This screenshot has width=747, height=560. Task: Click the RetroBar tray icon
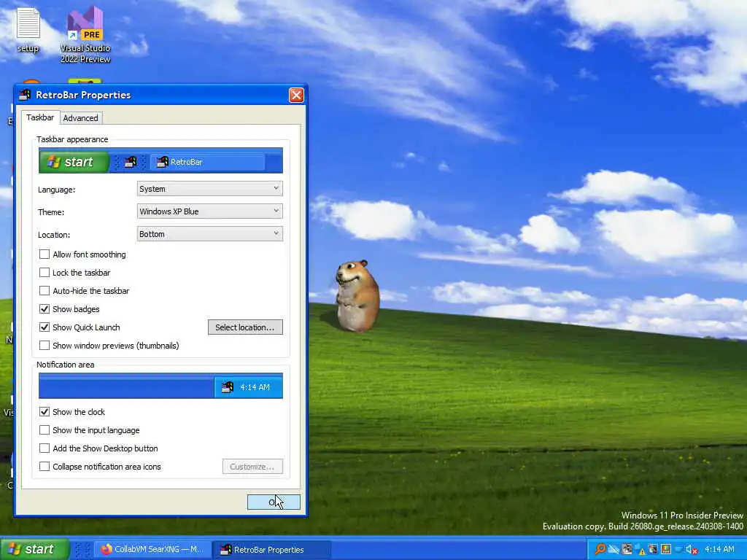tap(653, 549)
